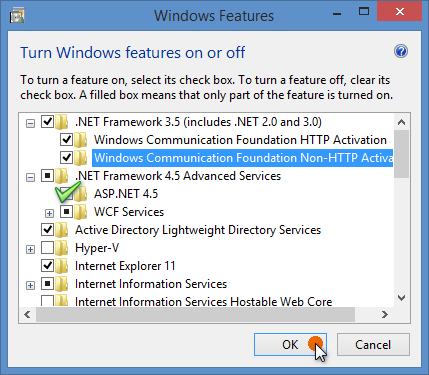Click the horizontal scrollbar right arrow
Image resolution: width=429 pixels, height=375 pixels.
[385, 314]
